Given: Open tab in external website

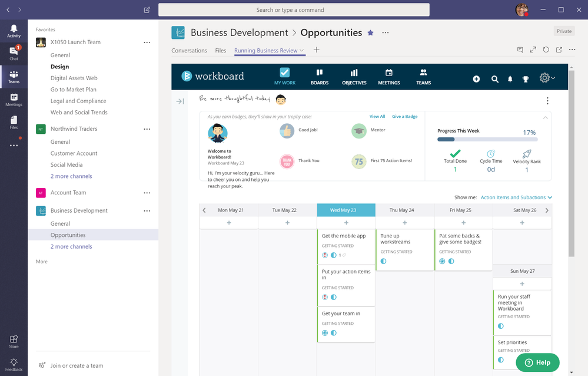Looking at the screenshot, I should (559, 50).
